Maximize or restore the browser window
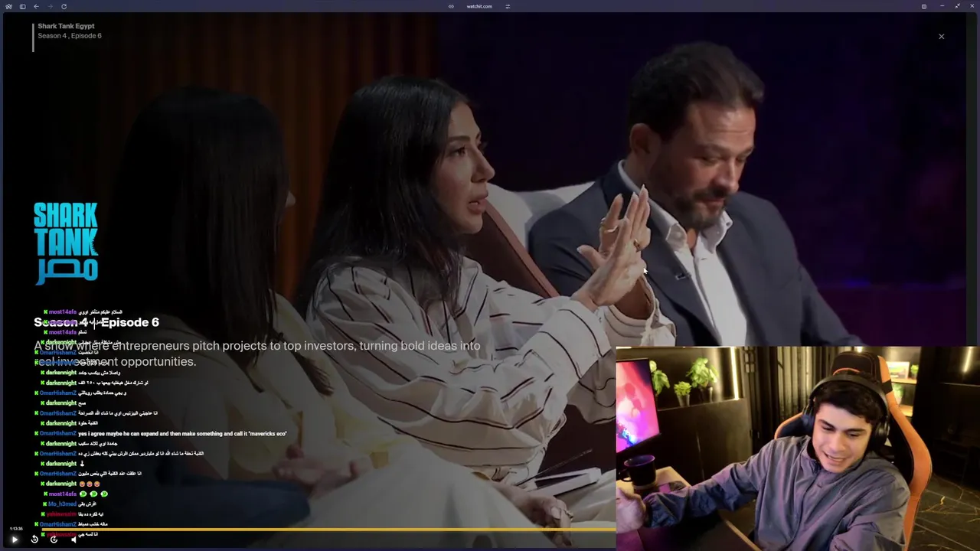This screenshot has width=980, height=551. [x=957, y=6]
